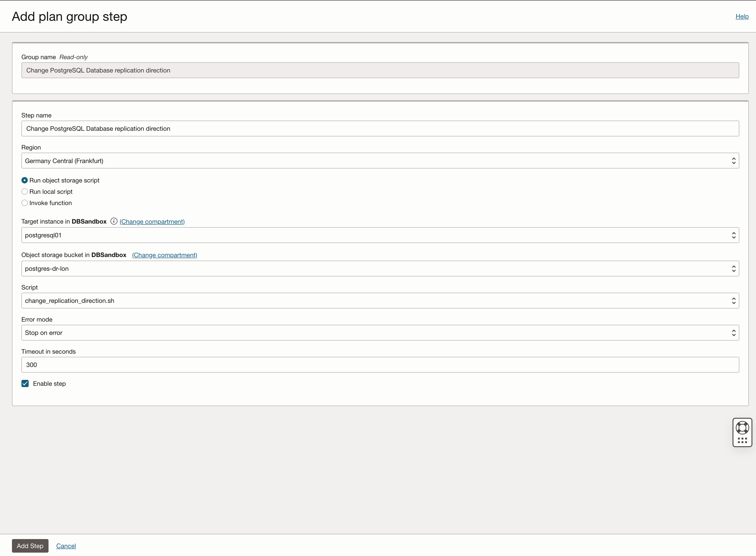Image resolution: width=756 pixels, height=556 pixels.
Task: Open the Help link
Action: [x=742, y=16]
